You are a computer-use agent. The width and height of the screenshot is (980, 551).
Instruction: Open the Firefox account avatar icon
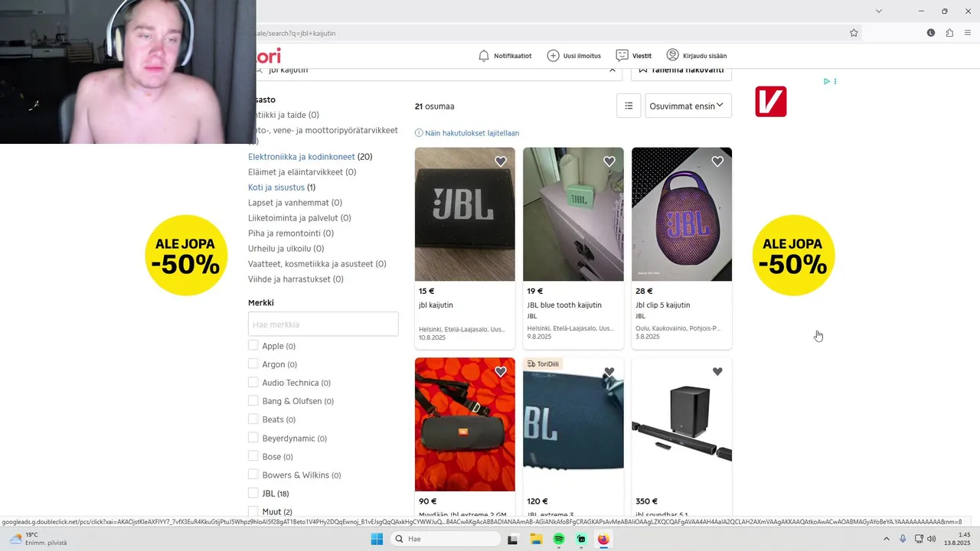click(x=931, y=33)
